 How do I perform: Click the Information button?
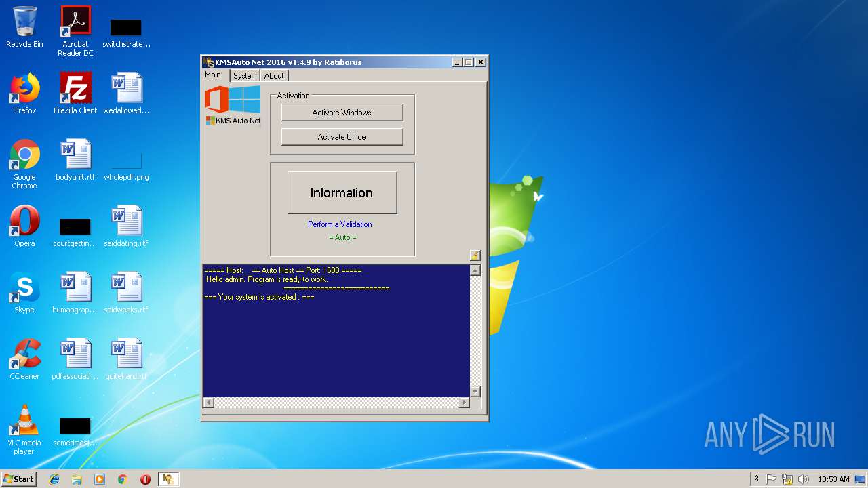click(342, 193)
